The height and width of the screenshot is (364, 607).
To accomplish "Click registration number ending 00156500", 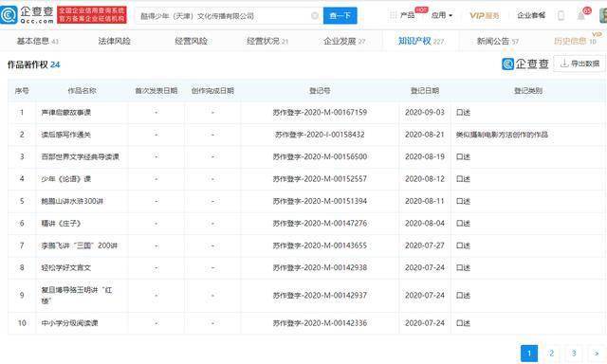I will pos(320,156).
